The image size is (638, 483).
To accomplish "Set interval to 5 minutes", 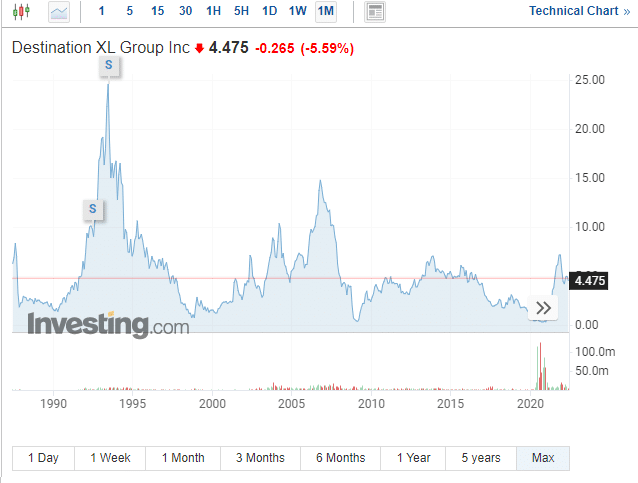I will tap(129, 11).
